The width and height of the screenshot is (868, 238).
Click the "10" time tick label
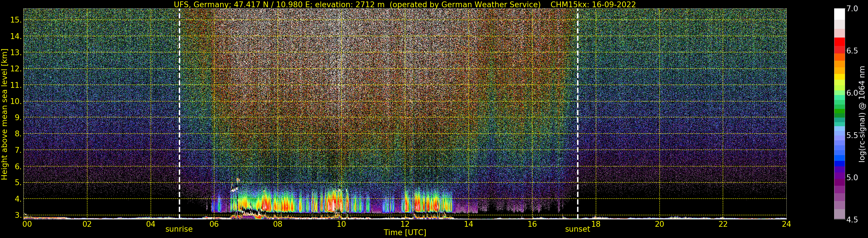pyautogui.click(x=341, y=224)
